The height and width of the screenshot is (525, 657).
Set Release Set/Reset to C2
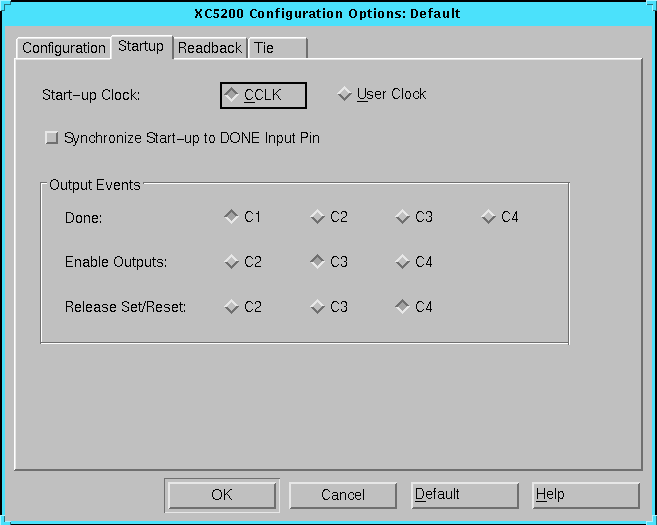tap(242, 307)
